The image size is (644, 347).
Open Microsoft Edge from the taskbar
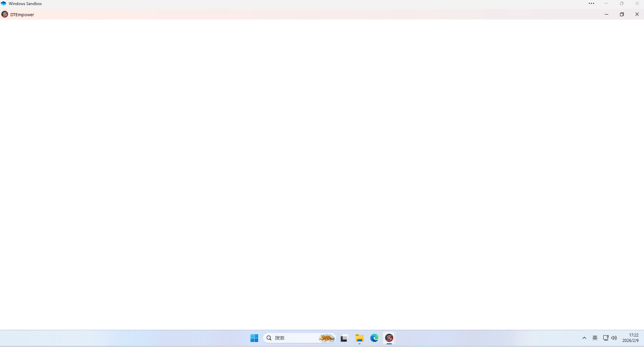coord(374,338)
